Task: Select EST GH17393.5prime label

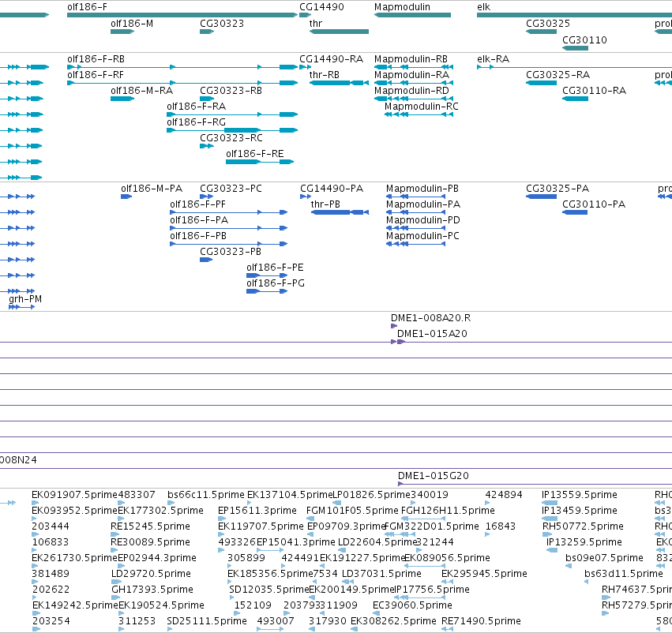Action: pos(152,590)
